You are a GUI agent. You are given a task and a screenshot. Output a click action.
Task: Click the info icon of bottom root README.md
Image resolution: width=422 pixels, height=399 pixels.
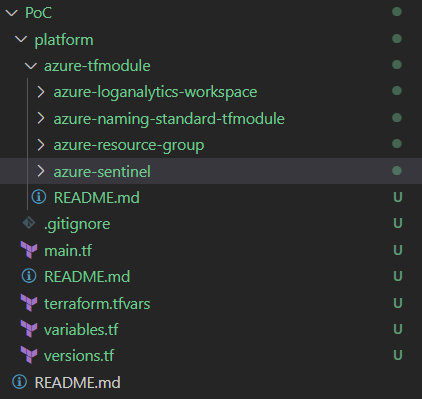19,382
